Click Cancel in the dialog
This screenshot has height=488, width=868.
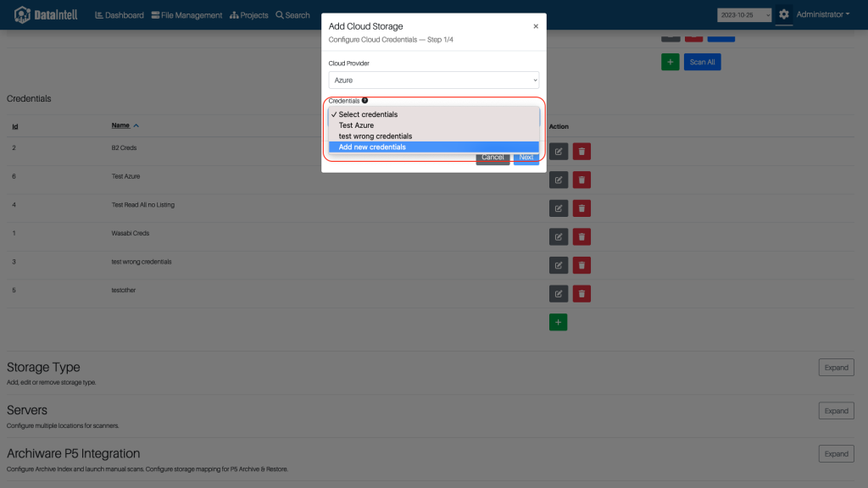click(x=492, y=158)
